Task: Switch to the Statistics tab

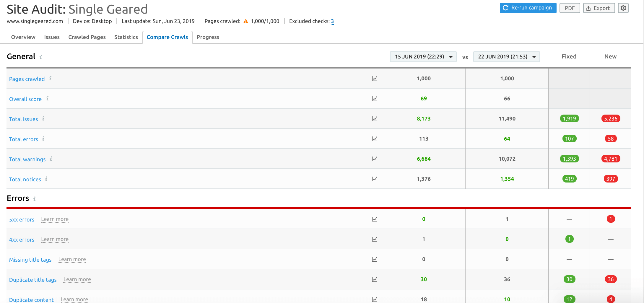Action: pyautogui.click(x=126, y=37)
